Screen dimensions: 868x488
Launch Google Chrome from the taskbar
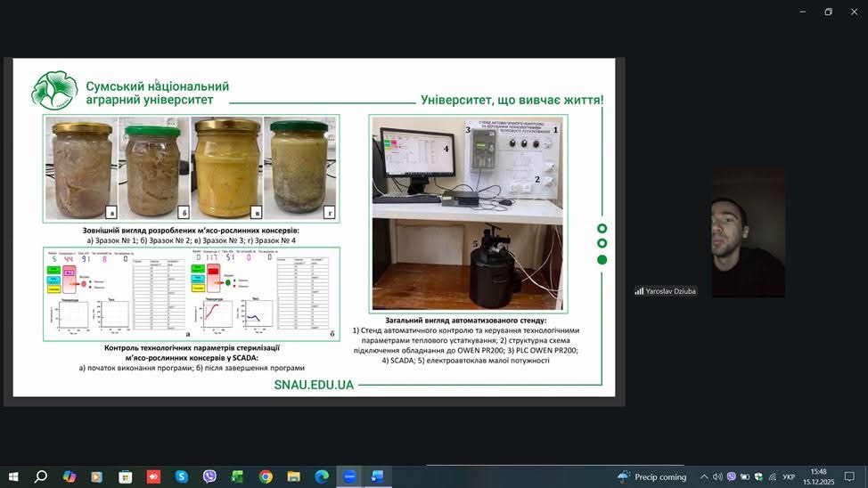[x=266, y=477]
